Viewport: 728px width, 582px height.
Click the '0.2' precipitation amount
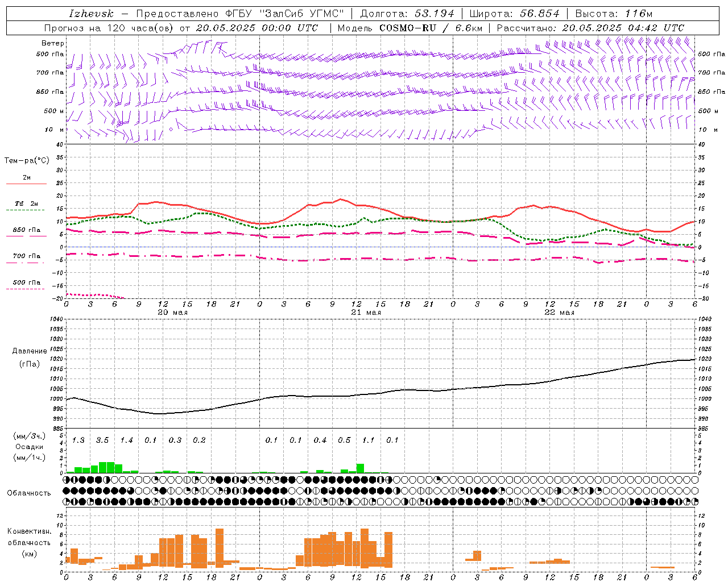point(199,440)
